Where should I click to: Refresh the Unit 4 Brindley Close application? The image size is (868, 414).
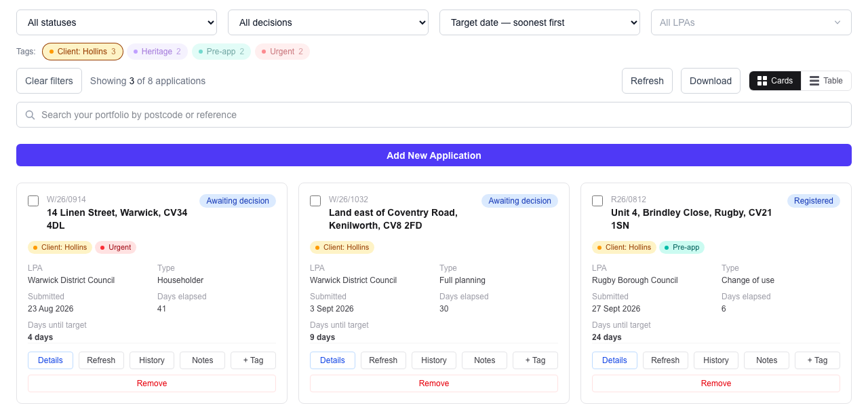[x=665, y=360]
